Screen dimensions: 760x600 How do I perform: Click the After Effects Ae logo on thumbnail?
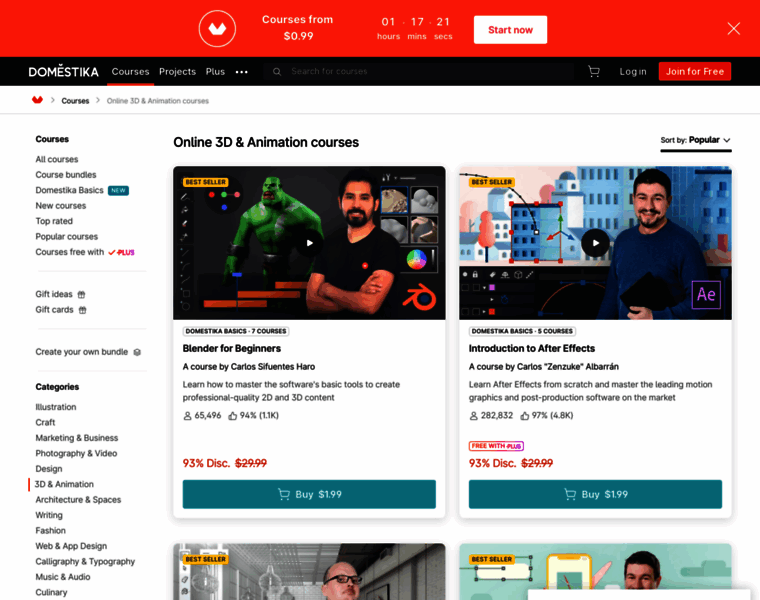point(706,295)
